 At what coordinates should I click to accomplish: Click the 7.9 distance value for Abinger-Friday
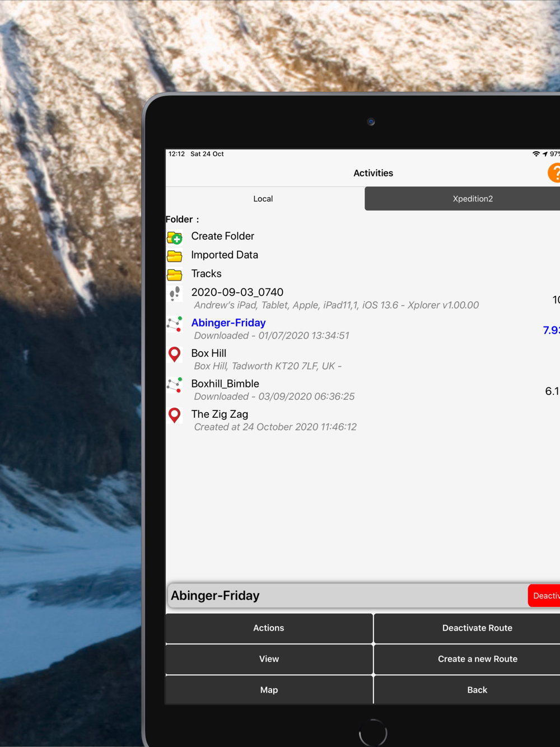552,330
